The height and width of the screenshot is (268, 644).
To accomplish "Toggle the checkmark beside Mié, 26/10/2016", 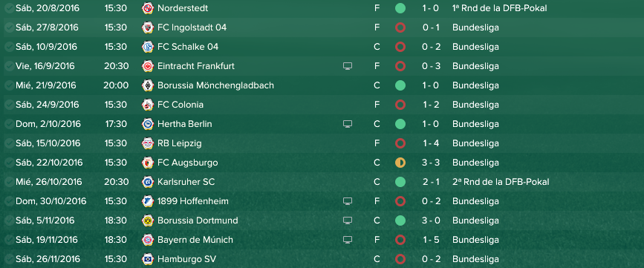I will (x=9, y=182).
